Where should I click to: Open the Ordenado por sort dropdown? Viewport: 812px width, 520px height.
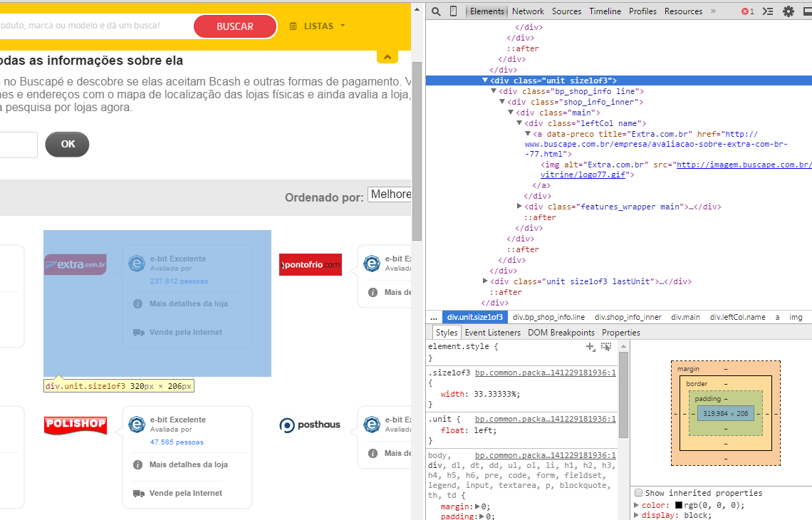[x=390, y=194]
